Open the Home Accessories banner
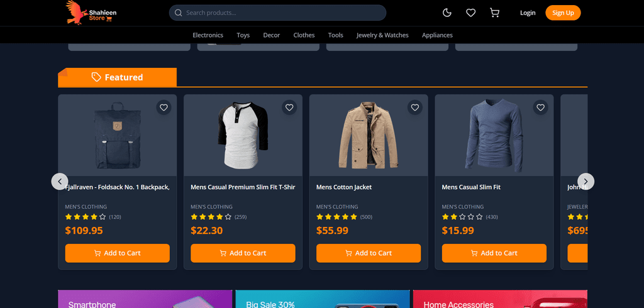The width and height of the screenshot is (644, 308). click(x=500, y=299)
